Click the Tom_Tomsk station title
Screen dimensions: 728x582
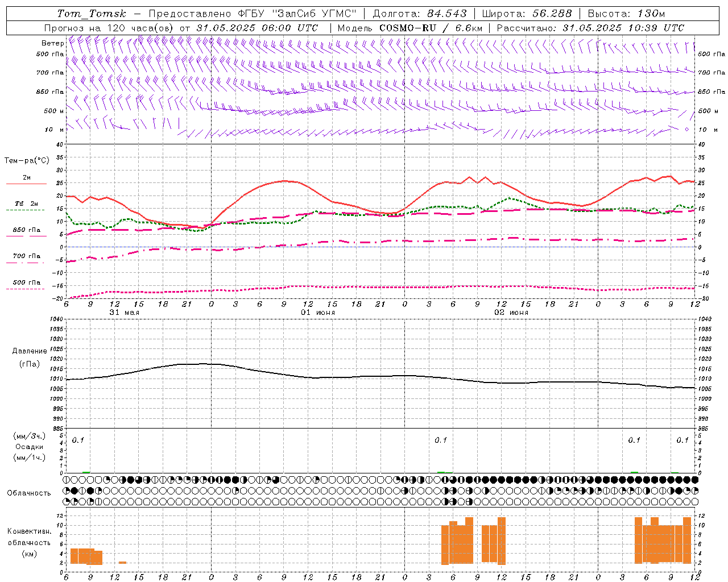(92, 14)
